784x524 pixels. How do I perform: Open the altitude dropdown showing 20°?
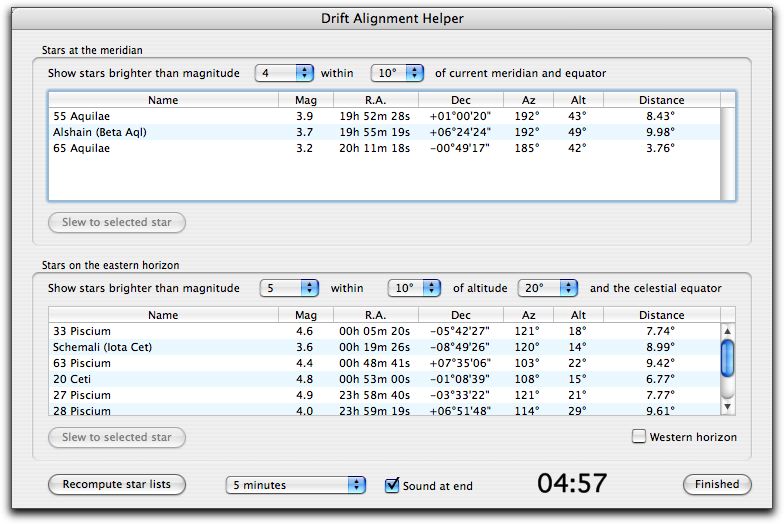click(547, 288)
